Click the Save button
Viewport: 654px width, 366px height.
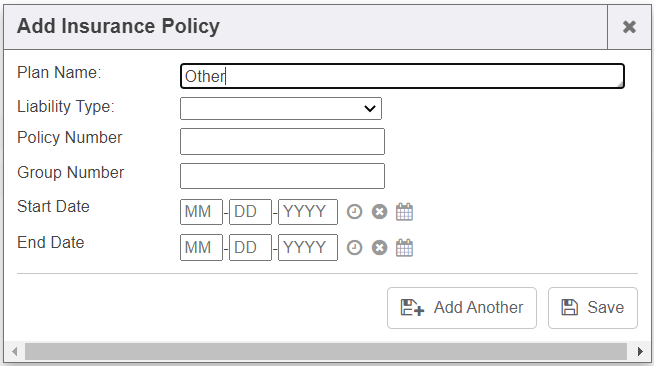(x=593, y=308)
